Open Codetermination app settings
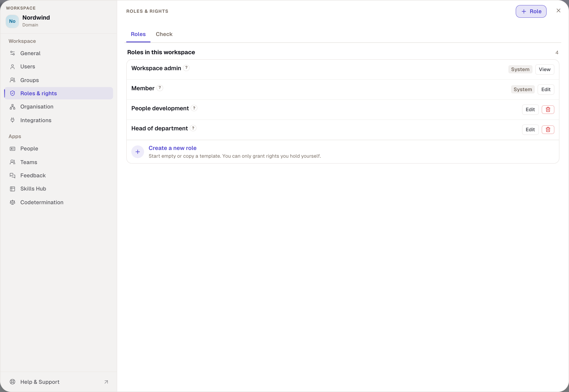 pyautogui.click(x=58, y=202)
